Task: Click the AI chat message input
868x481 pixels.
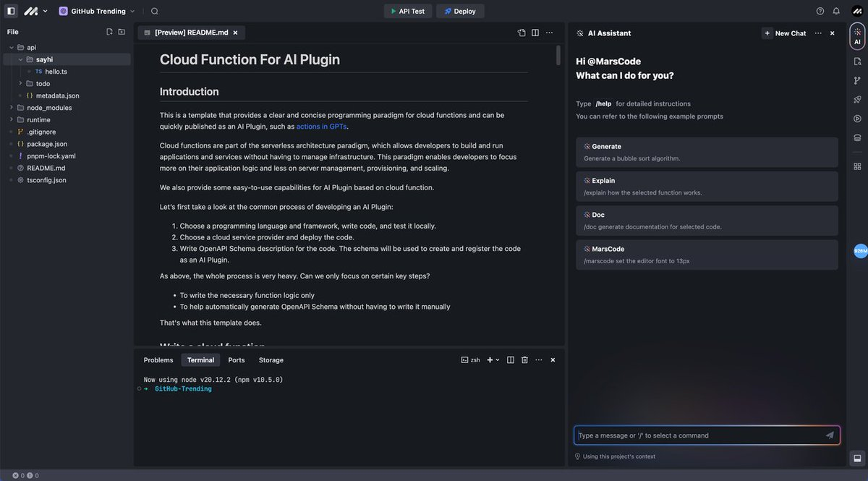Action: point(700,435)
